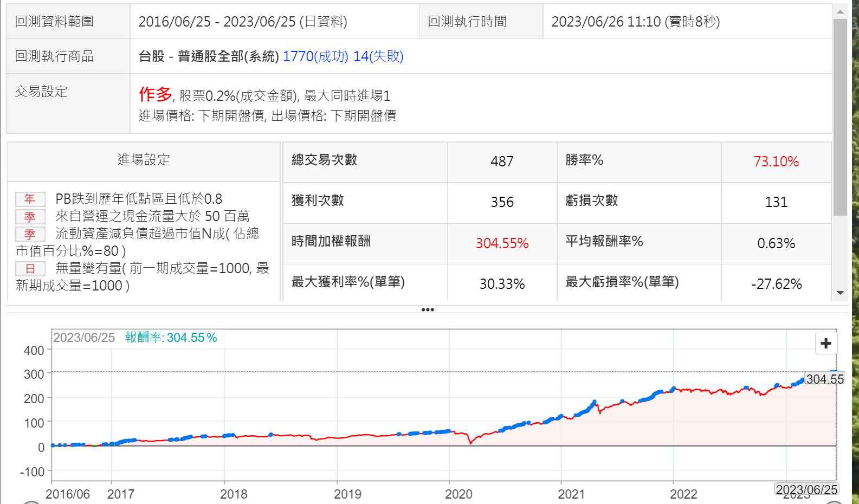Click the vertical scrollbar thumb

[840, 117]
